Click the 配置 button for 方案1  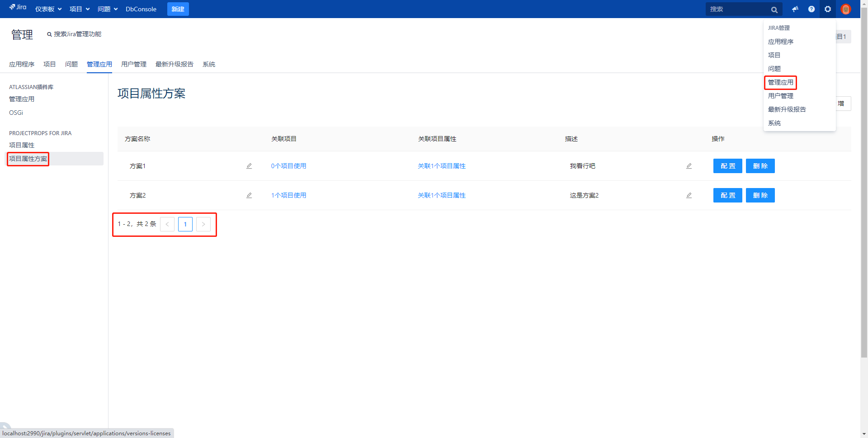click(727, 166)
